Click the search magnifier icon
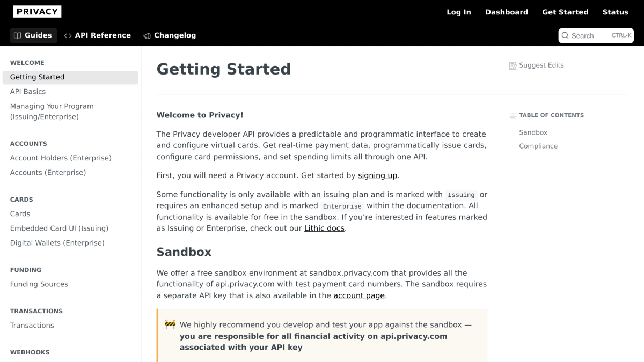 [565, 35]
